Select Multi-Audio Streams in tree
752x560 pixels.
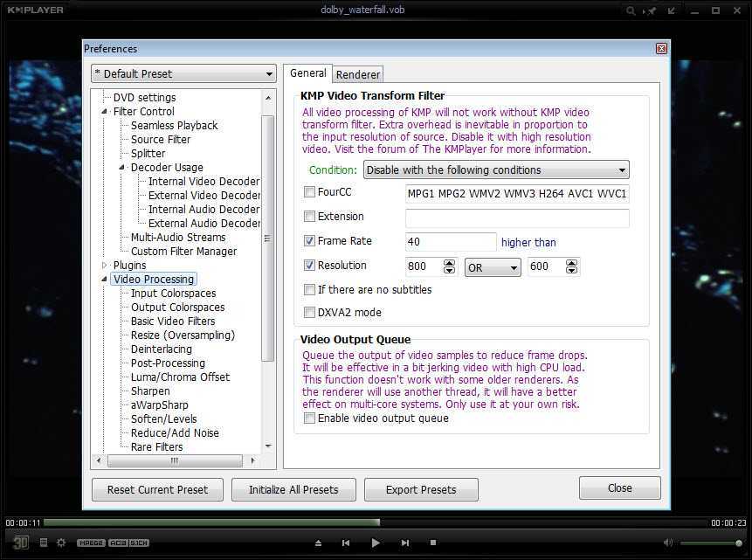pos(178,237)
